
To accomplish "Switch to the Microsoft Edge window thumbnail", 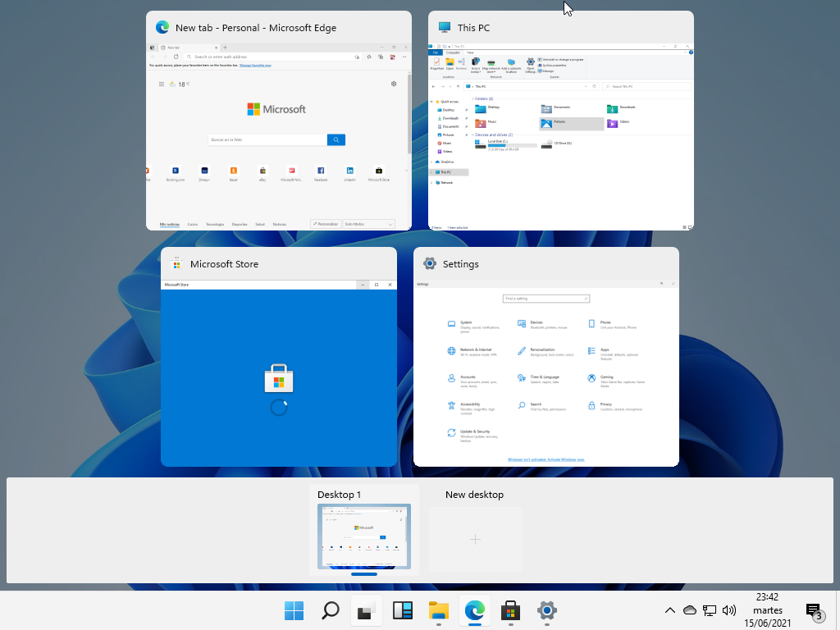I will (x=279, y=137).
